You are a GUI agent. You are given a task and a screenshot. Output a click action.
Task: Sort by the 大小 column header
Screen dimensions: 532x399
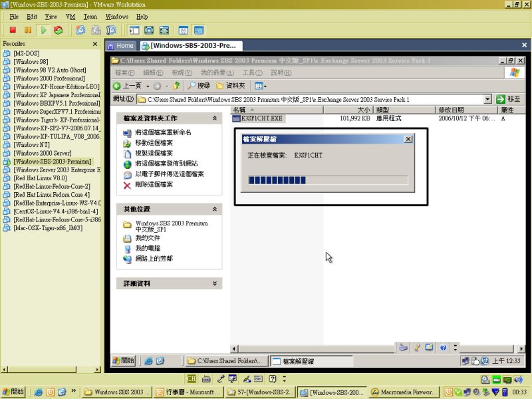click(x=348, y=110)
